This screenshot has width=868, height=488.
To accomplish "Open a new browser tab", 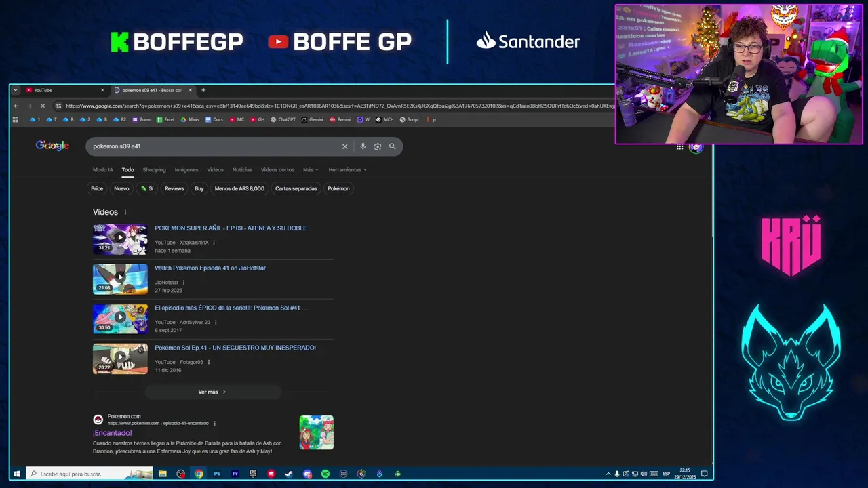I will (203, 90).
